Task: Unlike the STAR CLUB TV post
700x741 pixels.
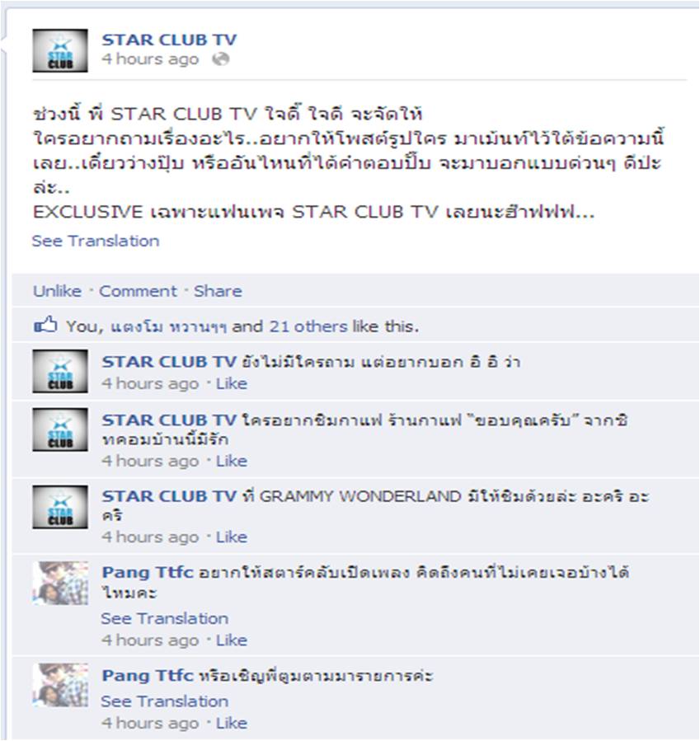Action: [x=57, y=291]
